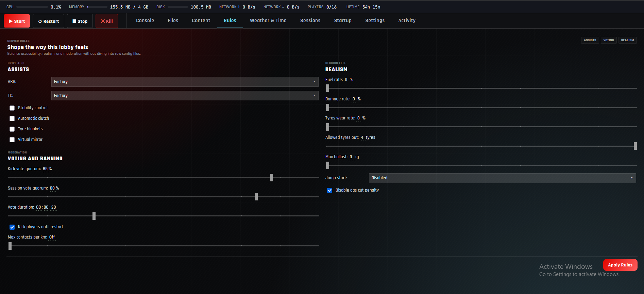Image resolution: width=644 pixels, height=294 pixels.
Task: Click the Tyres wear rate slider handle
Action: 327,127
